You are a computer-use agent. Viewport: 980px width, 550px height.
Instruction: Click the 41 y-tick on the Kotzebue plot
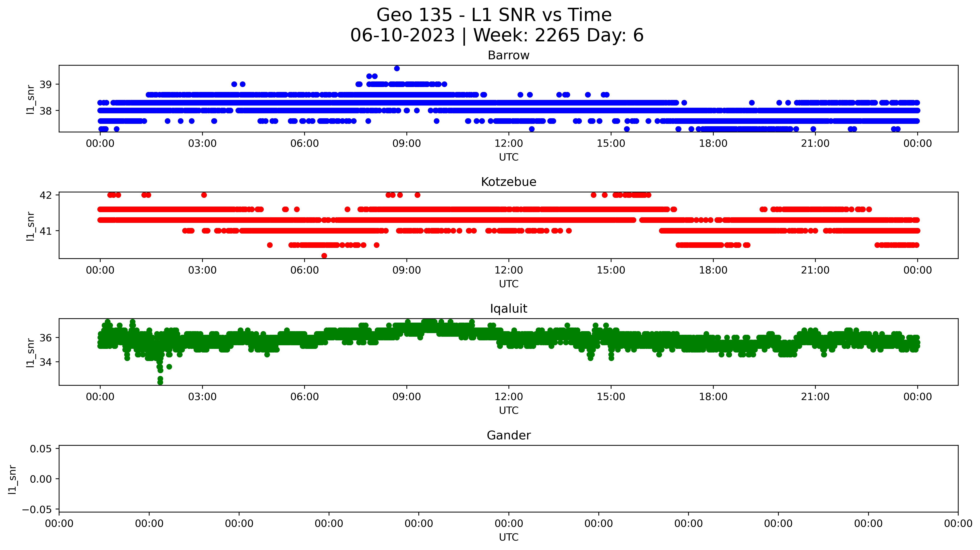tap(46, 231)
